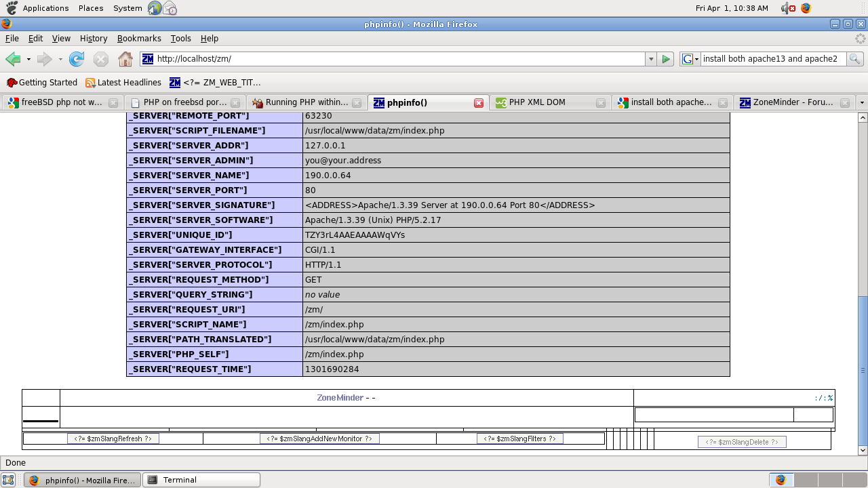Click the date and time clock
868x488 pixels.
(x=732, y=8)
